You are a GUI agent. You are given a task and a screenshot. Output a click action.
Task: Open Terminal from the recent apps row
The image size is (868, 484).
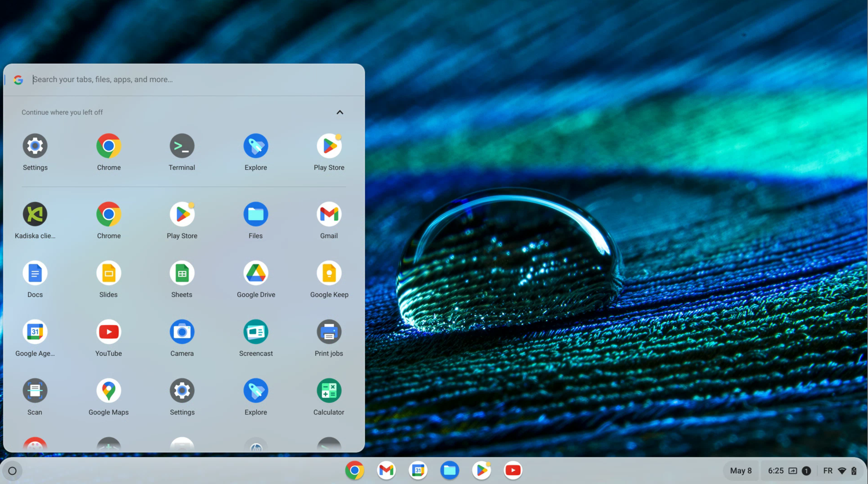point(182,146)
